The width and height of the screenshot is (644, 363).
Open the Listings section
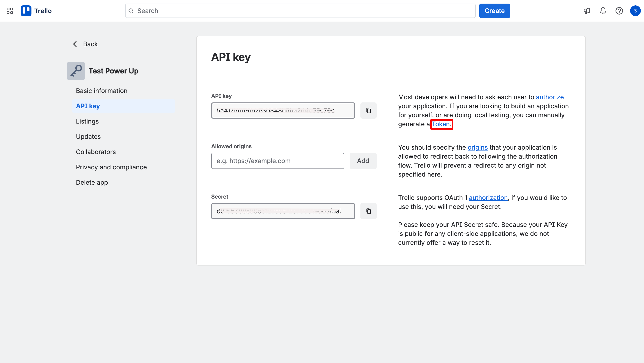(87, 121)
